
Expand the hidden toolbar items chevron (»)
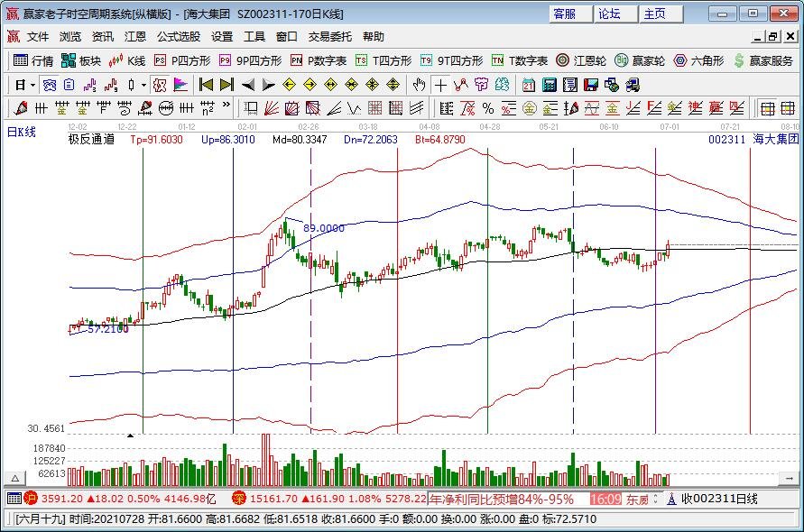pyautogui.click(x=226, y=108)
